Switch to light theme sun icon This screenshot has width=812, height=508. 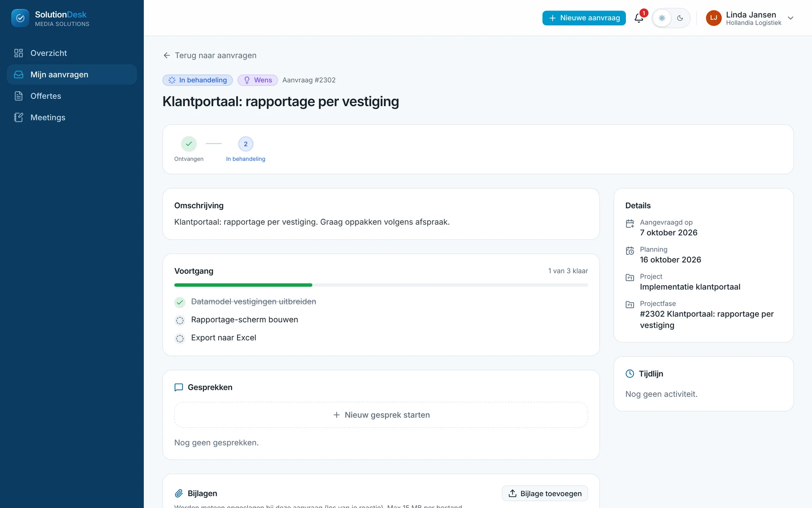662,18
